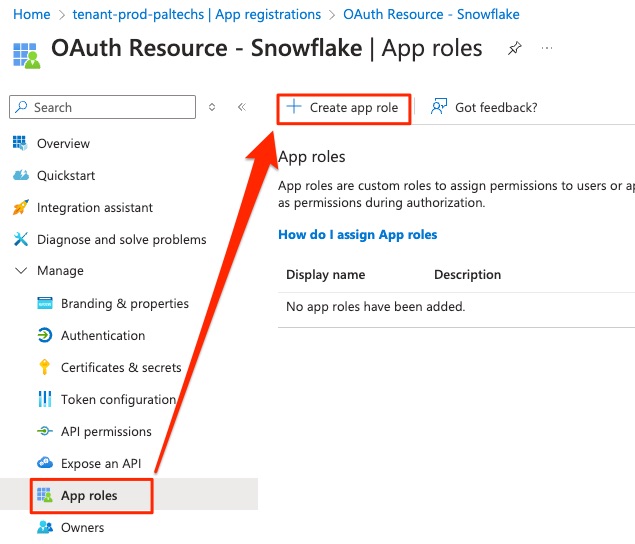Collapse the Manage section chevron
The height and width of the screenshot is (544, 635).
[x=20, y=271]
